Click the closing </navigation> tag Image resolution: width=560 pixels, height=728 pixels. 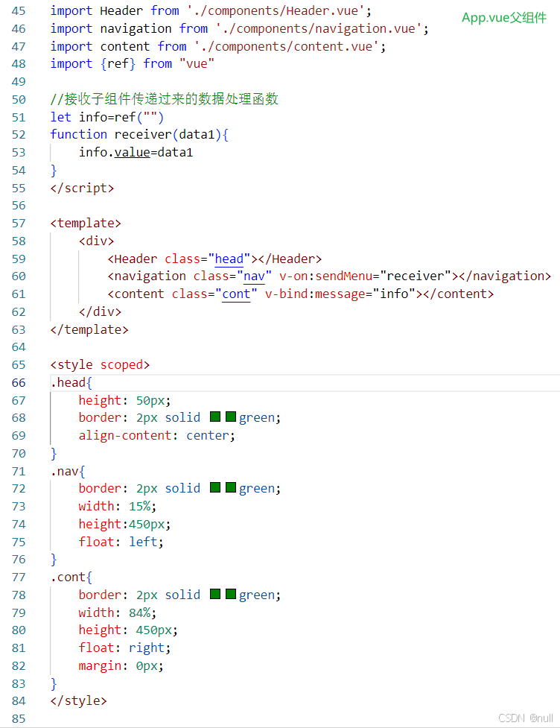point(505,276)
